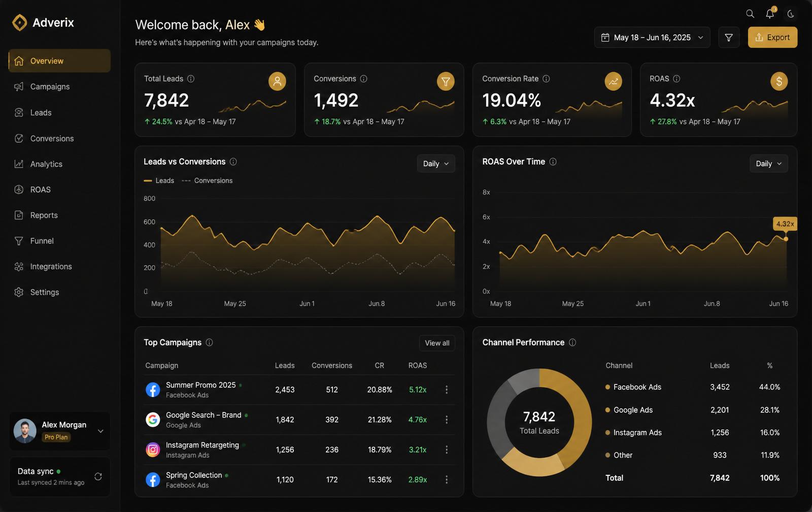
Task: Click ROAS Over Time info icon
Action: (553, 162)
